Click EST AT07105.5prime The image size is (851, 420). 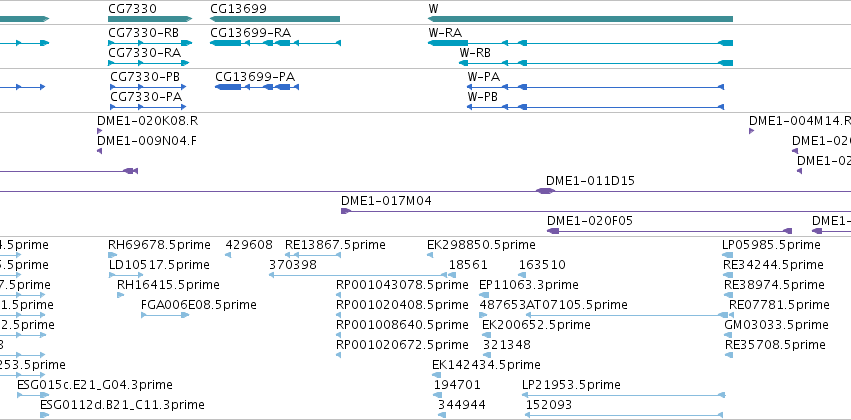click(x=627, y=315)
